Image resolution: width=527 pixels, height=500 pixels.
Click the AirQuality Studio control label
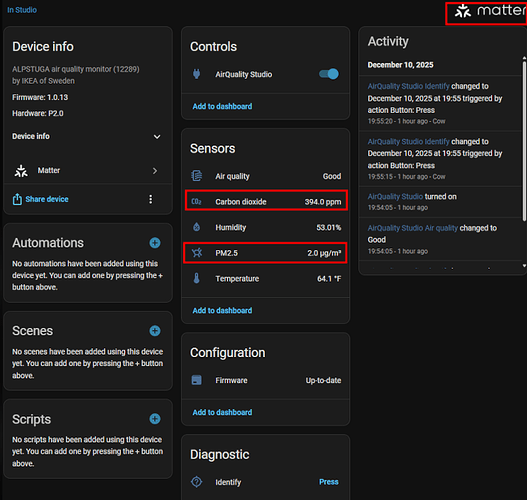pyautogui.click(x=244, y=74)
